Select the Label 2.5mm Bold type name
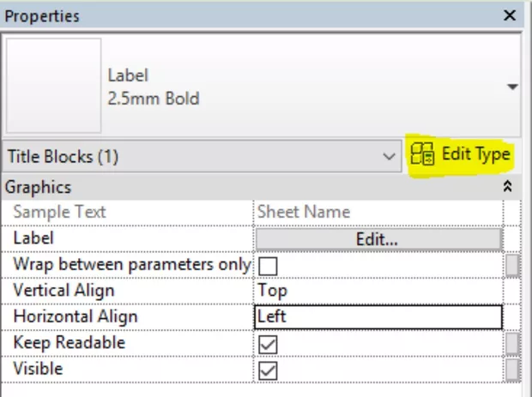The height and width of the screenshot is (397, 532). [153, 87]
